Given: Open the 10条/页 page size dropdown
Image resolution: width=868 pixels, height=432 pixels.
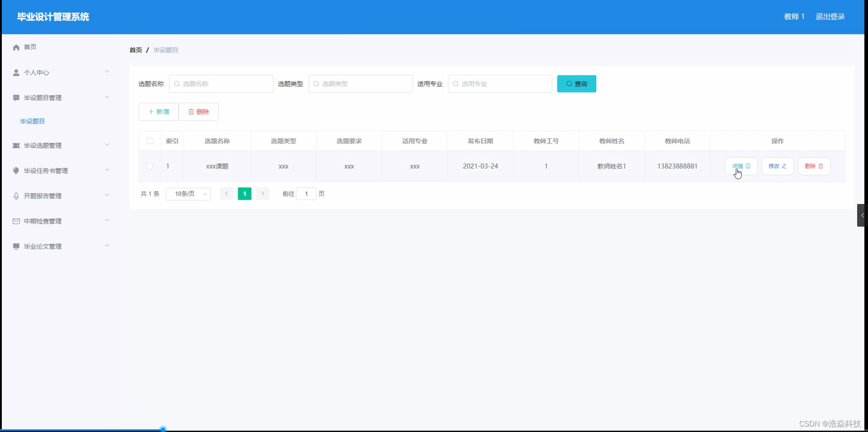Looking at the screenshot, I should (x=188, y=194).
